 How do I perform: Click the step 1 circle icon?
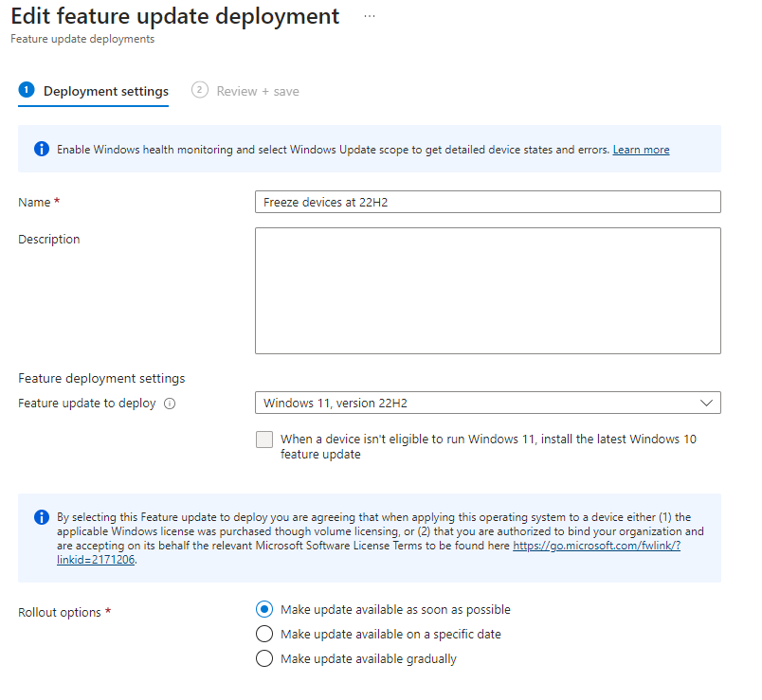click(27, 90)
